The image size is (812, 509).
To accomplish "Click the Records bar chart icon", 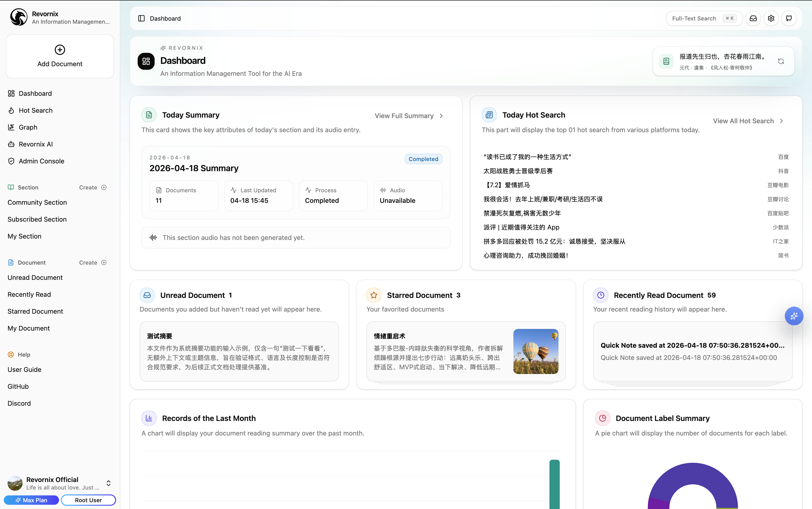I will (x=149, y=418).
